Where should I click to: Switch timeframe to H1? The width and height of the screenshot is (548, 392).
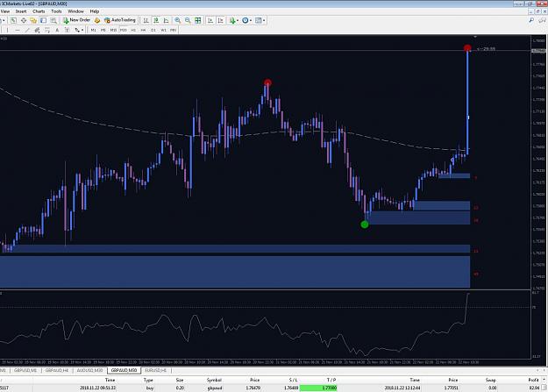(x=133, y=31)
